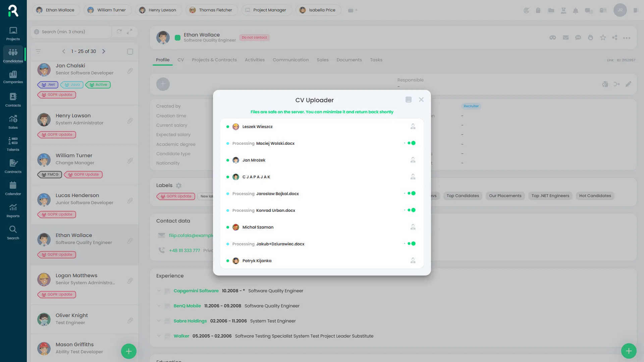Edit the Responsible section using the pencil icon
This screenshot has height=362, width=644.
[x=629, y=84]
